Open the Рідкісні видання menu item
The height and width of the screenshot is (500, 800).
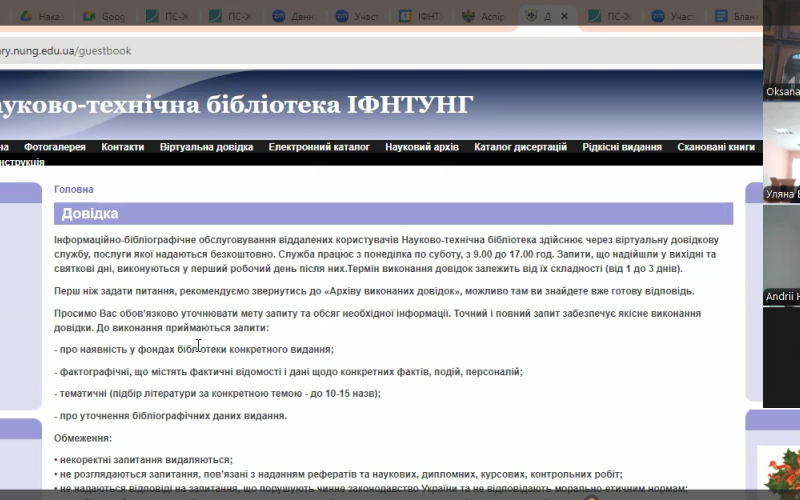(x=622, y=147)
